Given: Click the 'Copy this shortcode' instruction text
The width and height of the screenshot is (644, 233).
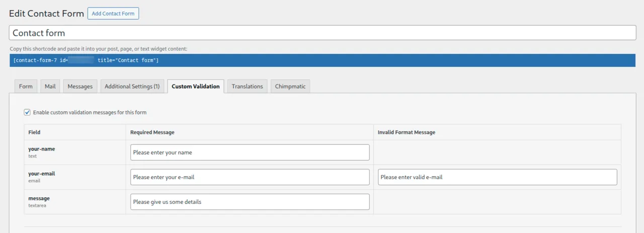Looking at the screenshot, I should [x=99, y=49].
